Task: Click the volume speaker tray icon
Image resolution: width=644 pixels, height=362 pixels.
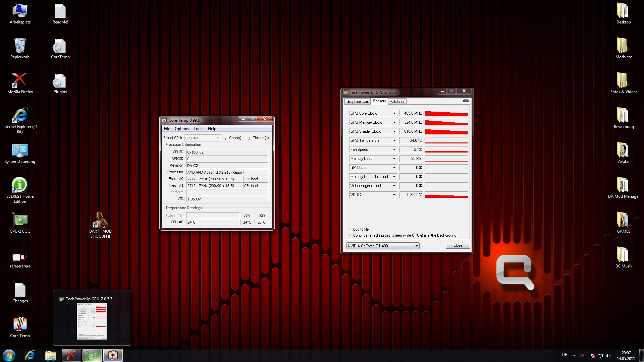Action: tap(608, 356)
